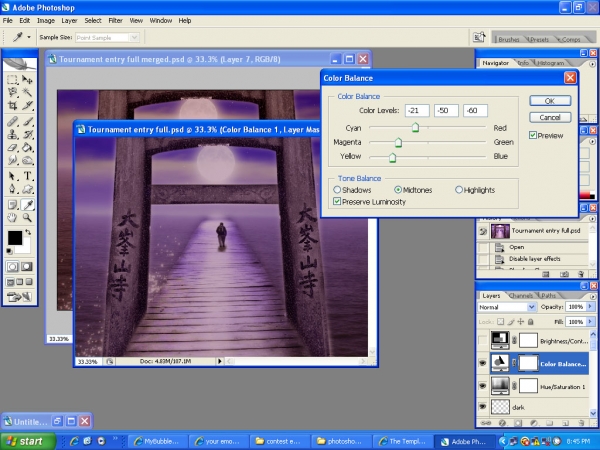600x450 pixels.
Task: Select the Eraser tool
Action: pos(12,147)
